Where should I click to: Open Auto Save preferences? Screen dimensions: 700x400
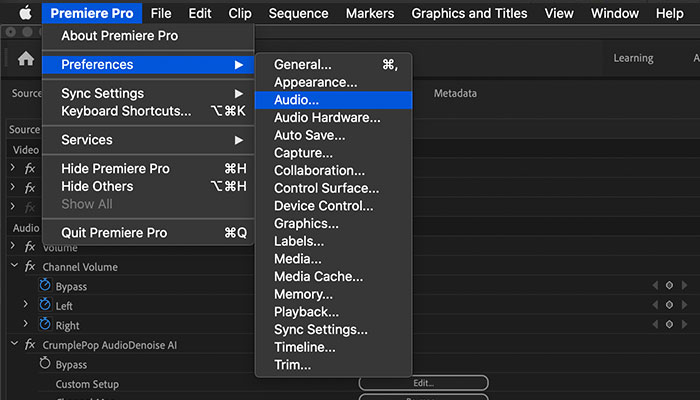(x=333, y=135)
